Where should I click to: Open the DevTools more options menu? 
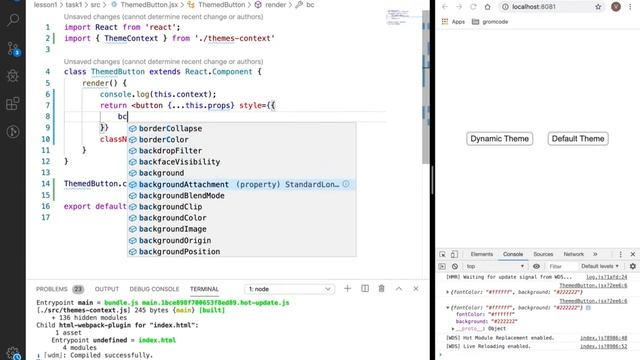pos(620,254)
